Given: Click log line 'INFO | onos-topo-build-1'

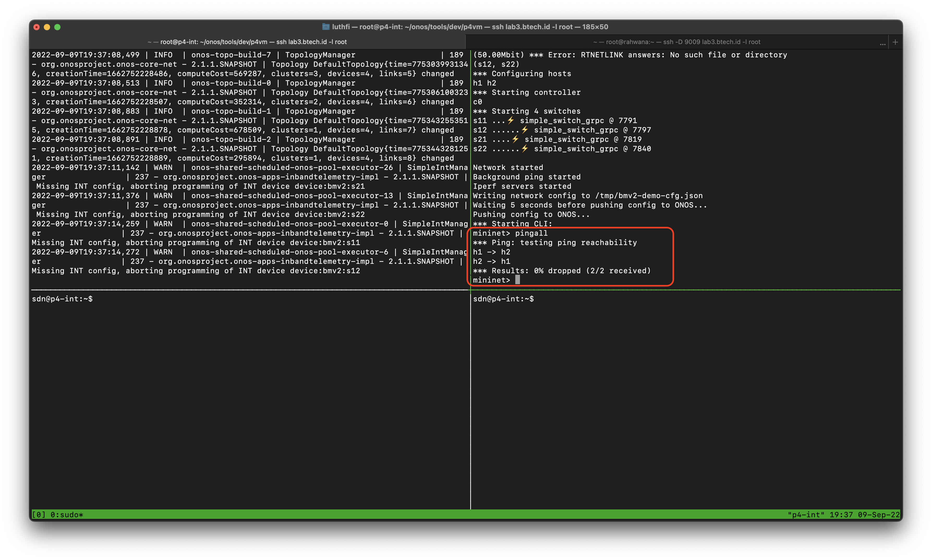Looking at the screenshot, I should 247,111.
